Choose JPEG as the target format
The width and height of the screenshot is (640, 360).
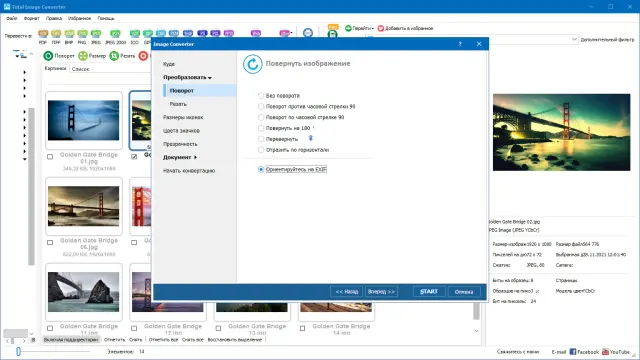coord(96,36)
